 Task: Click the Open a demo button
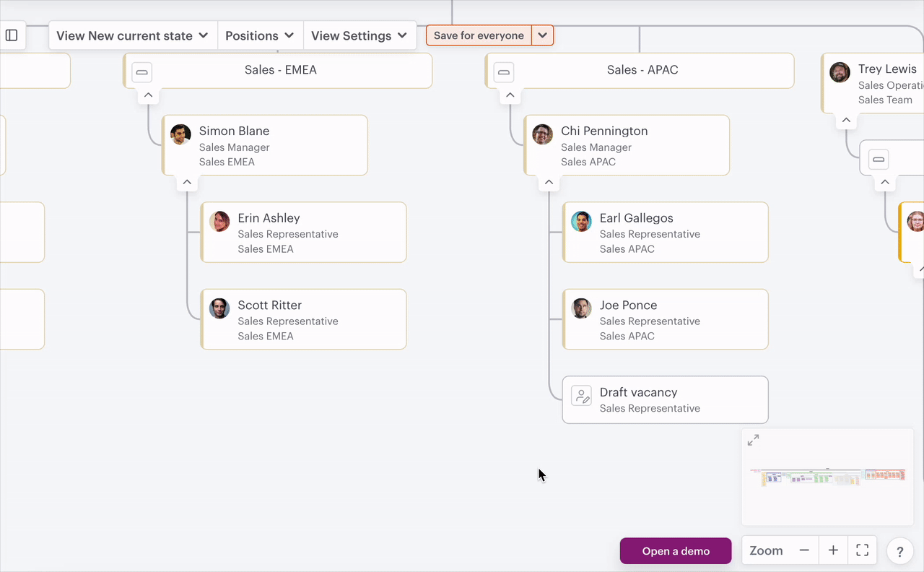point(675,550)
